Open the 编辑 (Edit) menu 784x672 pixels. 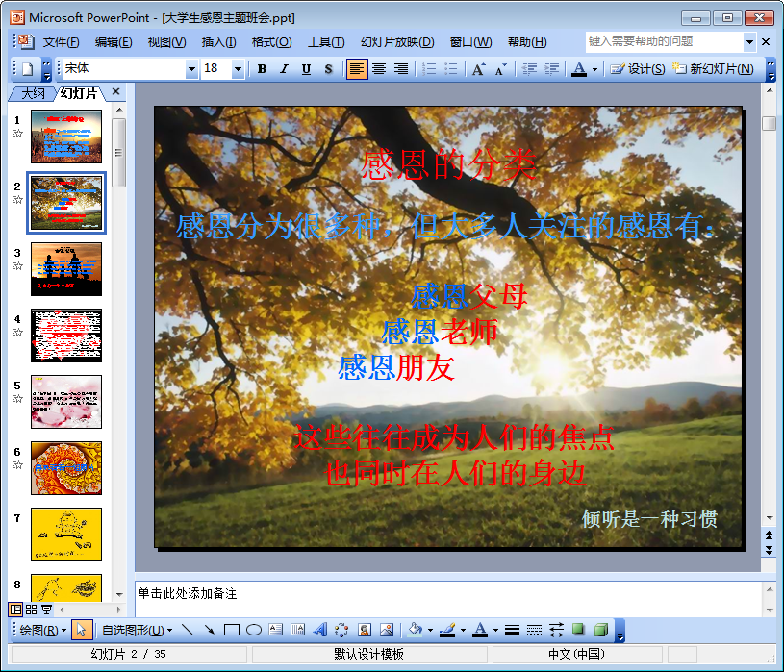click(x=114, y=42)
